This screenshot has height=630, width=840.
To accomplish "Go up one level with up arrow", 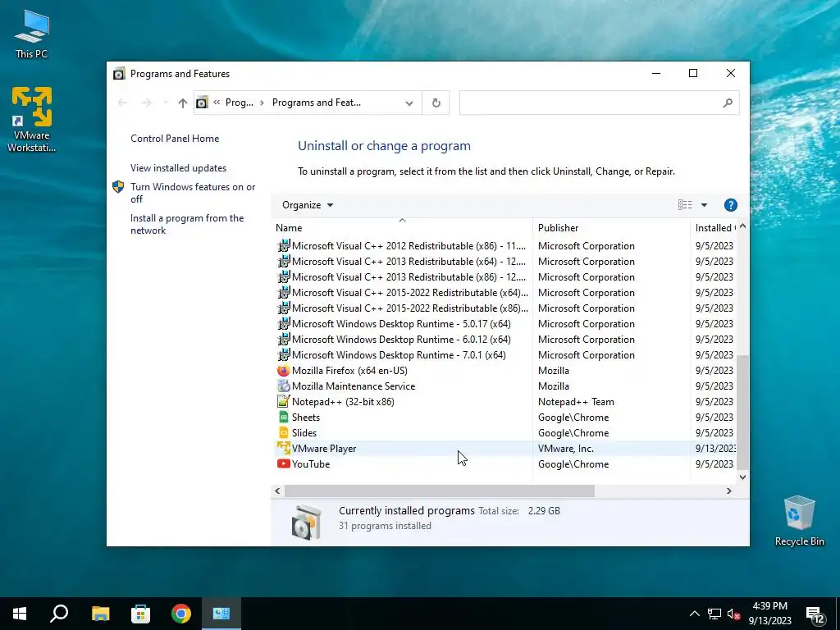I will point(183,103).
